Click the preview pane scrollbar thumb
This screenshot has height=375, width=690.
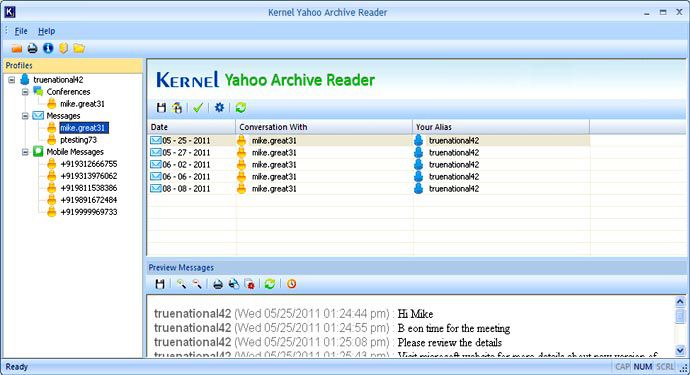680,316
